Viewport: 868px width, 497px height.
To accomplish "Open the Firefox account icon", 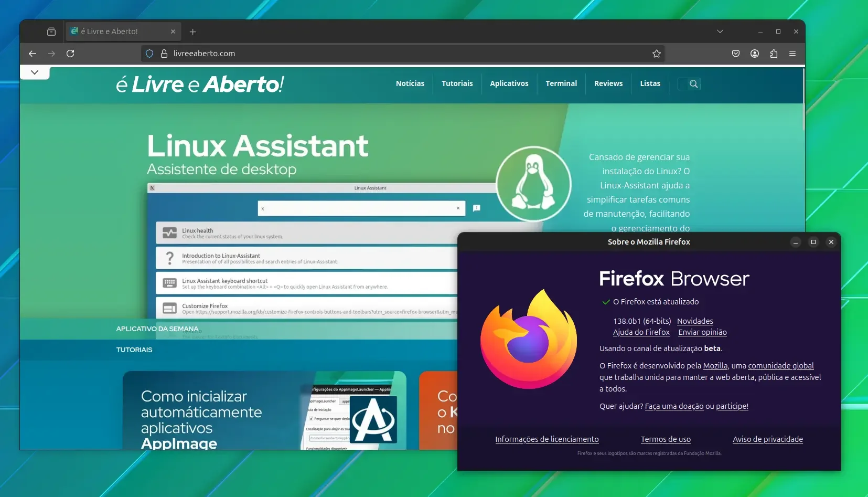I will 755,54.
